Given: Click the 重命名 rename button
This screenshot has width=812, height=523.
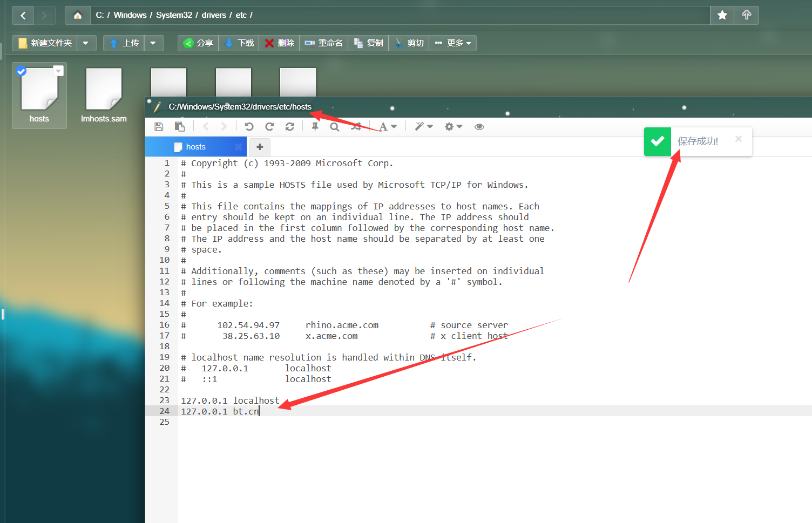Looking at the screenshot, I should point(324,43).
